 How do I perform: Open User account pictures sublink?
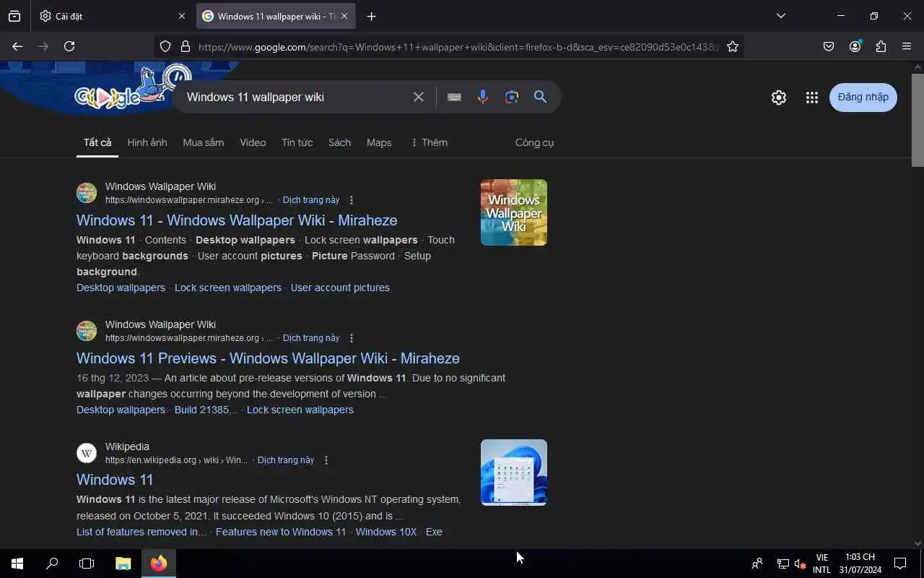click(340, 288)
